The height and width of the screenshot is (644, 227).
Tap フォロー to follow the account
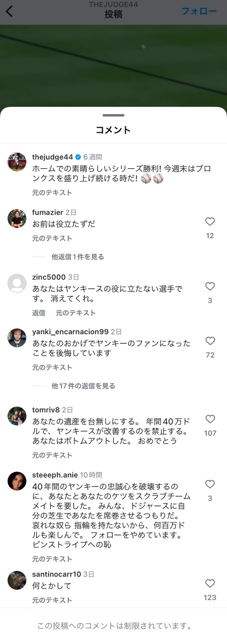[199, 11]
